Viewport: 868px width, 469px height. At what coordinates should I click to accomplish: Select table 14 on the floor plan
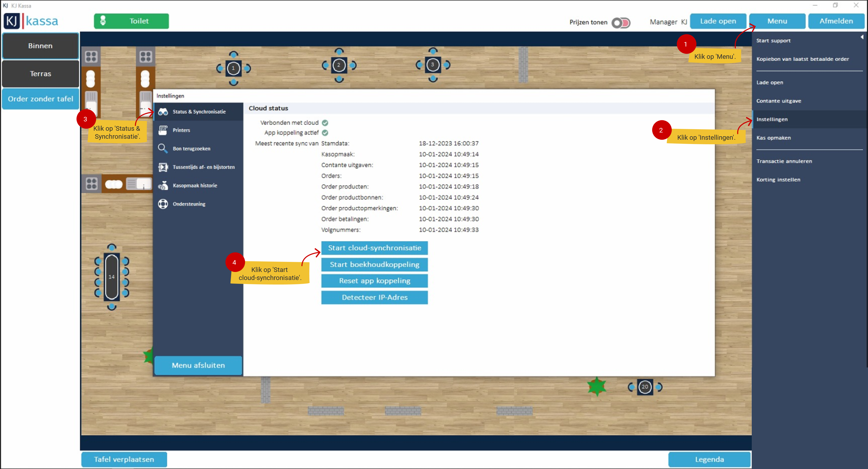pos(111,277)
